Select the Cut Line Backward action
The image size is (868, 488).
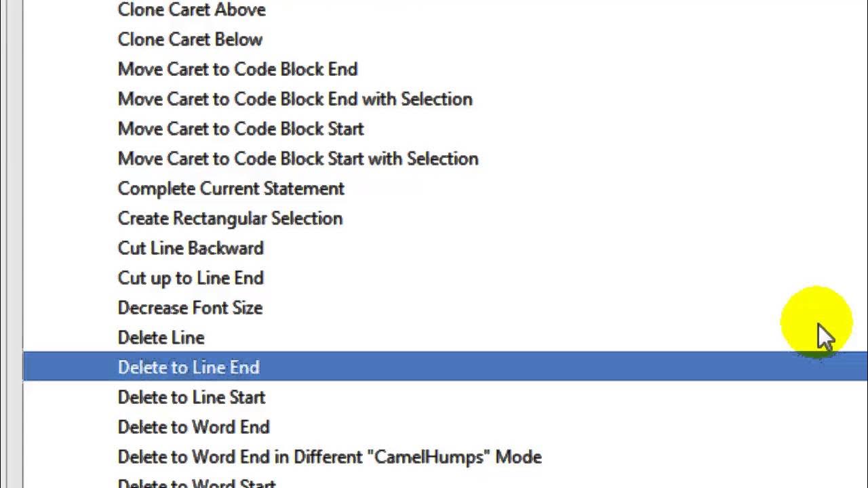191,248
